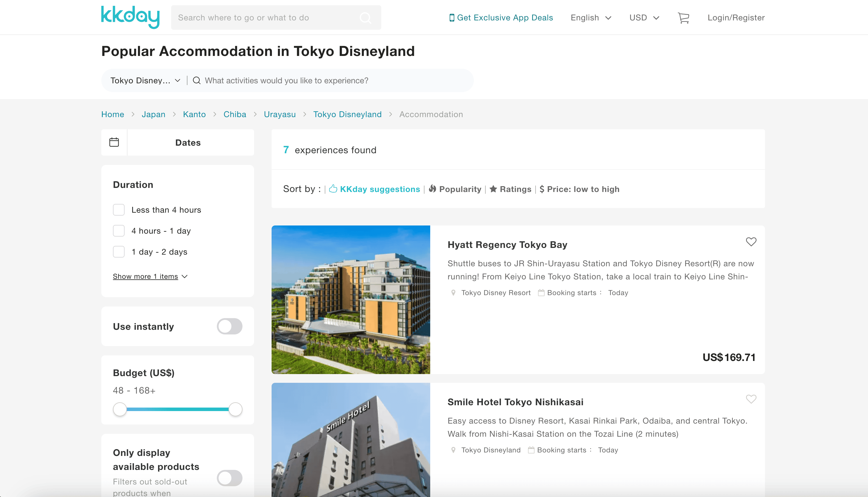This screenshot has height=497, width=868.
Task: Click Login/Register link
Action: click(736, 18)
